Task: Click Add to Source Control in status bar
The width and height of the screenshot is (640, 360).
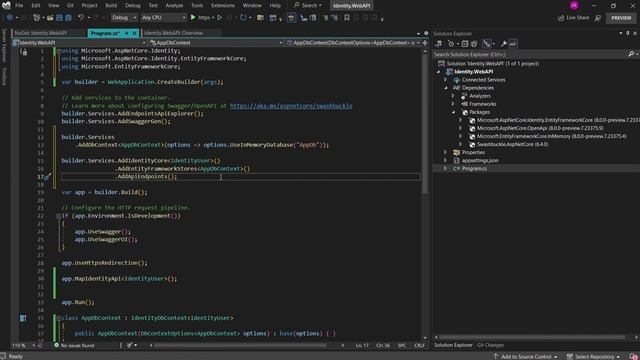Action: 525,356
